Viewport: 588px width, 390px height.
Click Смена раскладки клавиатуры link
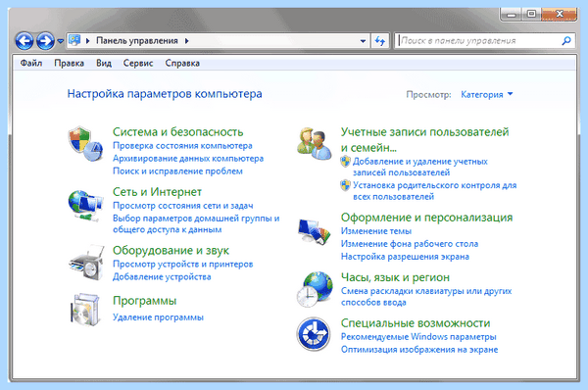point(426,297)
